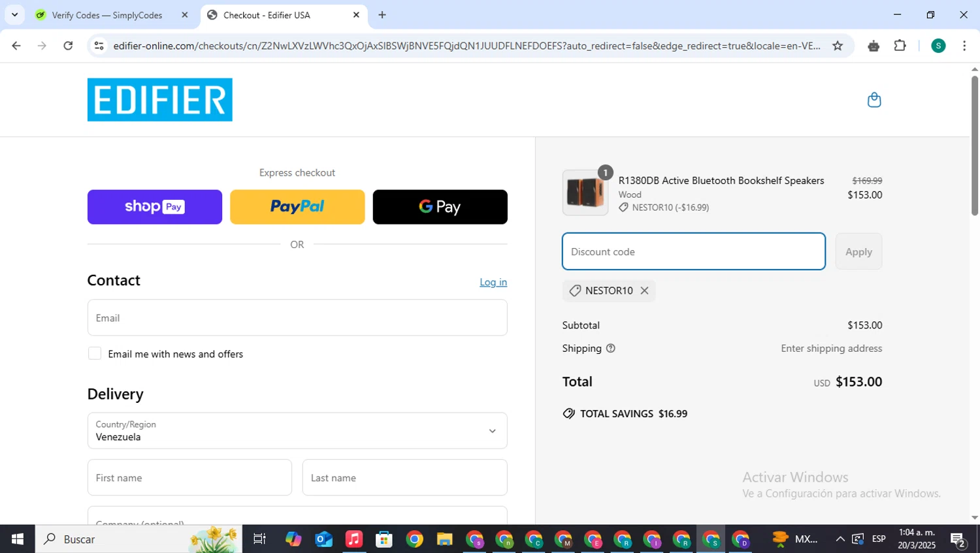980x553 pixels.
Task: Reload the checkout page
Action: pyautogui.click(x=68, y=46)
